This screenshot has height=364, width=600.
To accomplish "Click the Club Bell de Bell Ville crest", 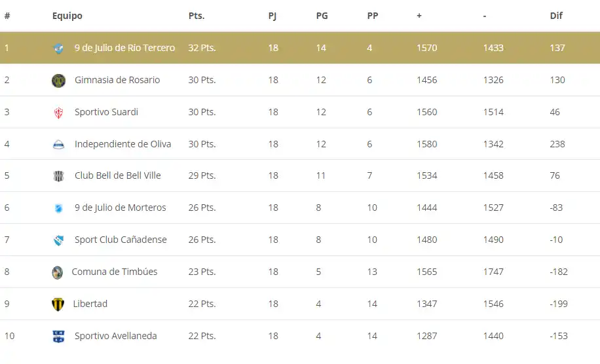I will pyautogui.click(x=59, y=176).
